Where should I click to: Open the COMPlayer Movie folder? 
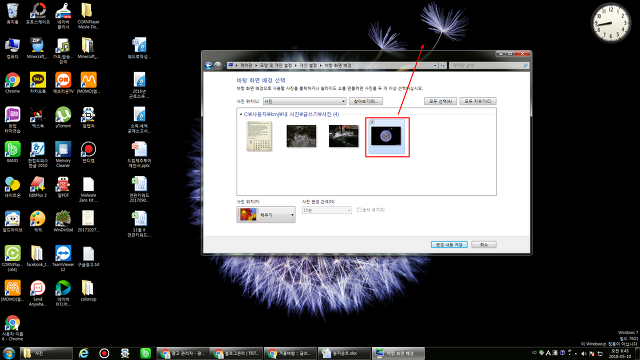[89, 16]
